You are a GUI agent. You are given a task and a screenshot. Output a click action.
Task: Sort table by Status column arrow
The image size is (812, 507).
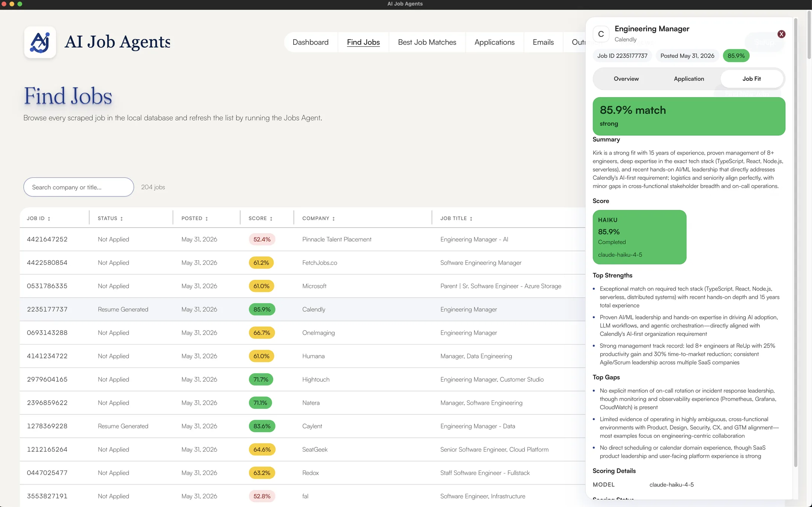coord(121,219)
